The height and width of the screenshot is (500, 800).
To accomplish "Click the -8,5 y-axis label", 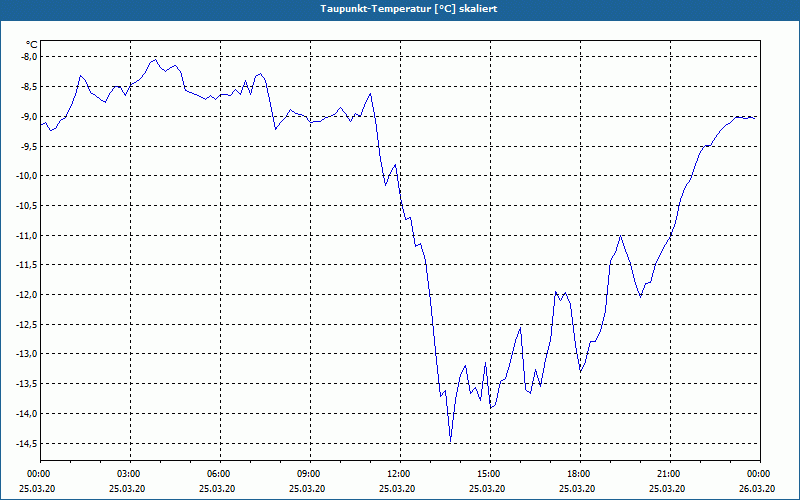I will click(28, 87).
